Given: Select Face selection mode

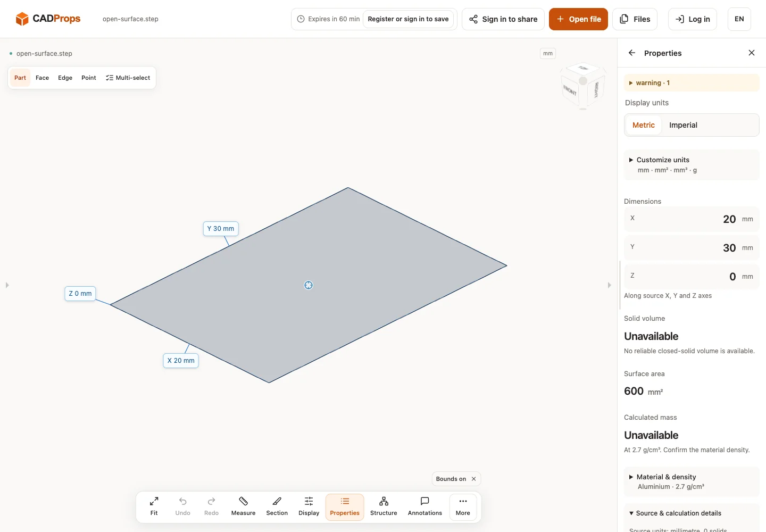Looking at the screenshot, I should point(42,78).
